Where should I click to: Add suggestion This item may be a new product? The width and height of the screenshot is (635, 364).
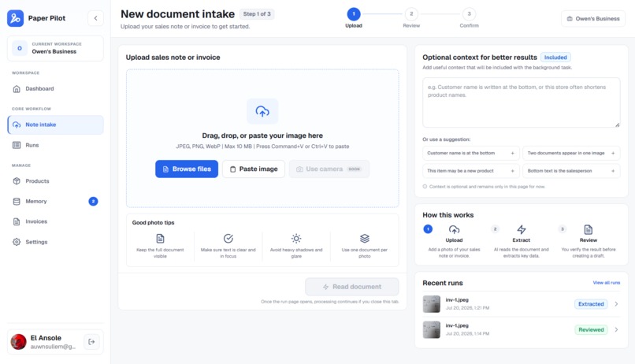[470, 171]
